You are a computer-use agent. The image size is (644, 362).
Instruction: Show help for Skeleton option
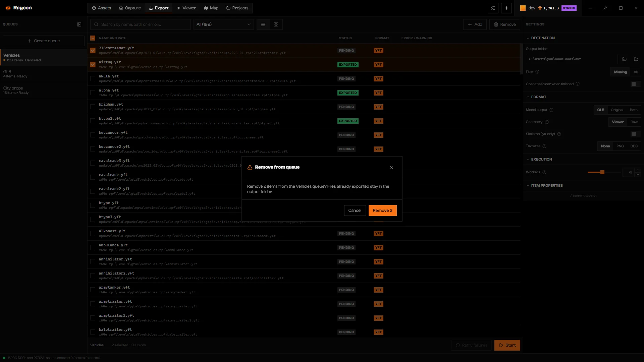[x=559, y=134]
